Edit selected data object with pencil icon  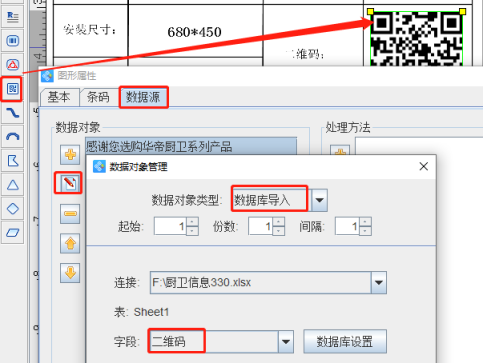click(x=69, y=183)
